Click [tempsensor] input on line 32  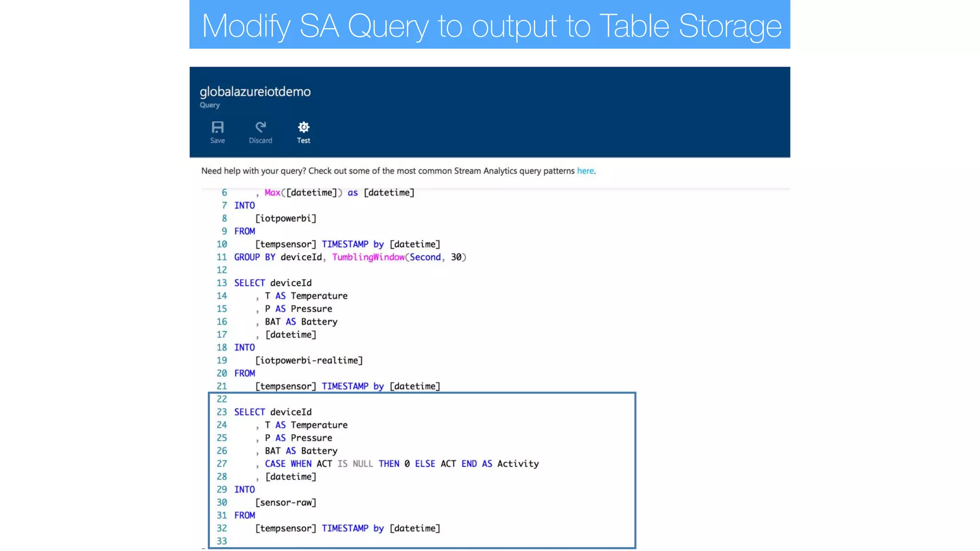point(286,529)
